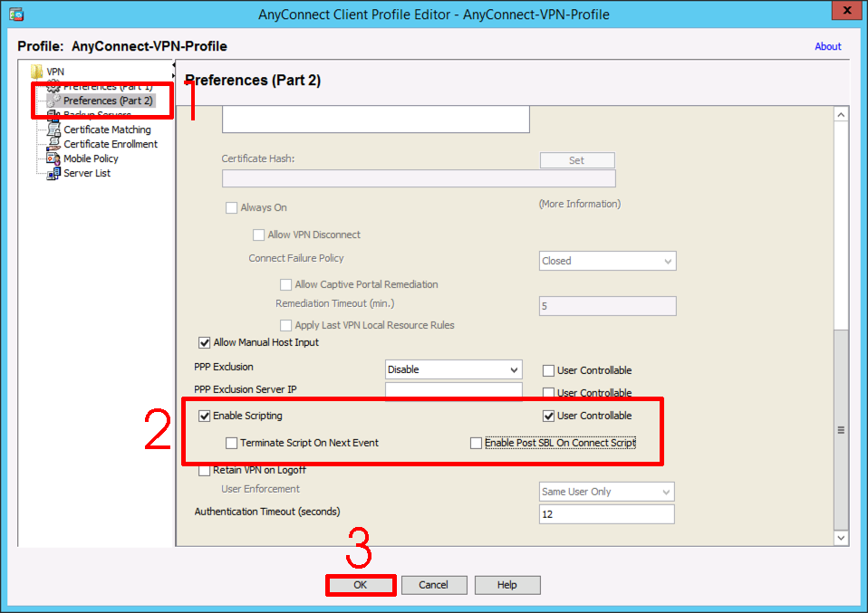Select the Certificate Enrollment icon
868x613 pixels.
coord(53,144)
